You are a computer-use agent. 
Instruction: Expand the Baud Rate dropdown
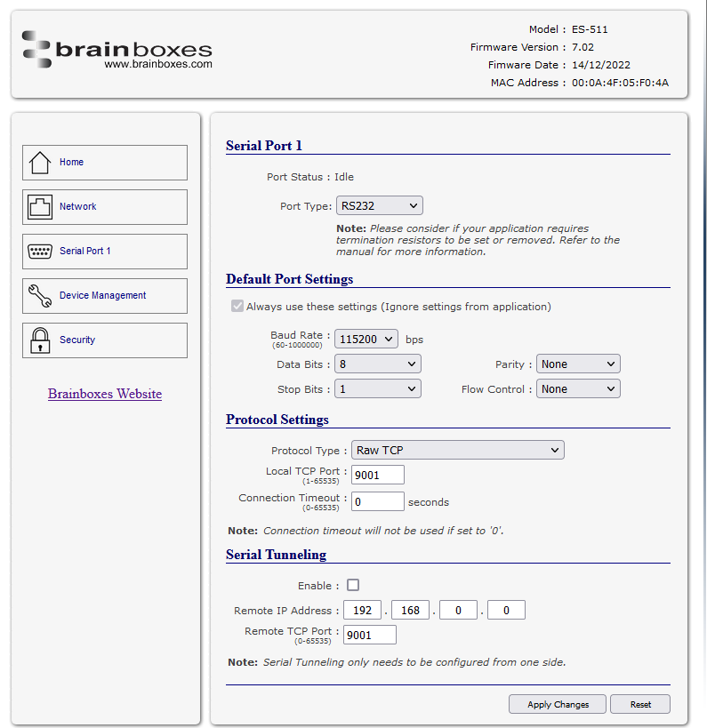point(366,339)
